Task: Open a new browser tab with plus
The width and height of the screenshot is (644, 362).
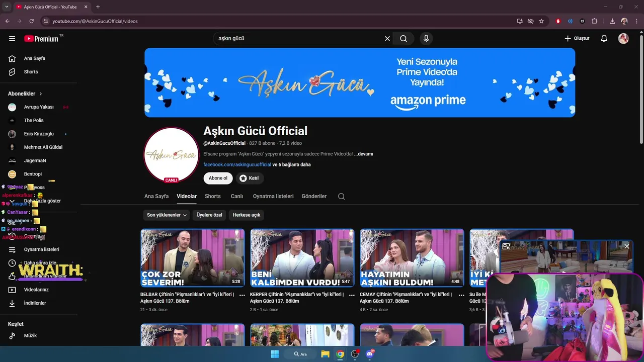Action: point(98,7)
